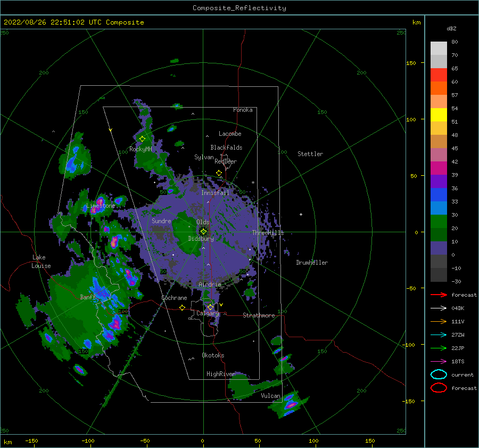Click the strong echo cell near Limestone

tap(100, 202)
